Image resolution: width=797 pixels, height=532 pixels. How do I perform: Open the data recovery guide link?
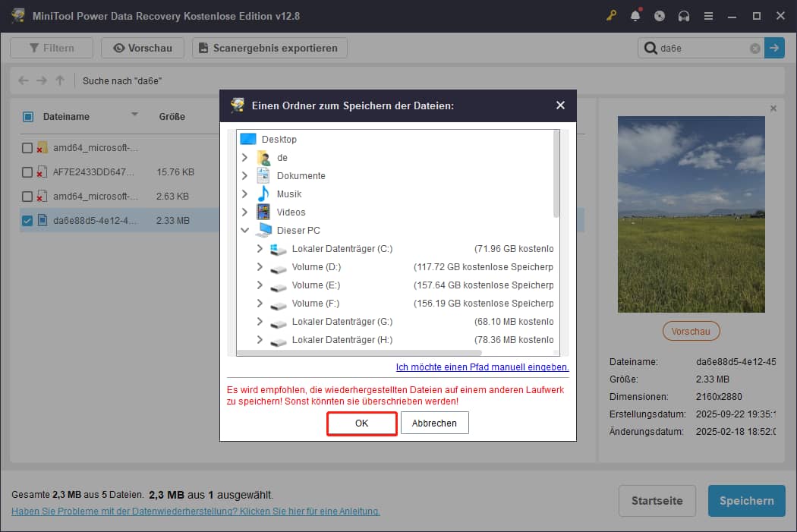(x=196, y=512)
